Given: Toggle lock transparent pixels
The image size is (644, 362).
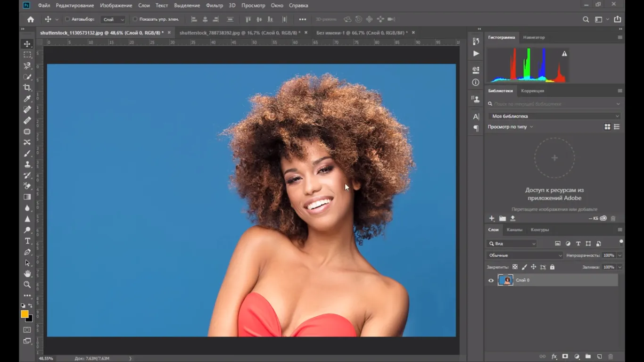Looking at the screenshot, I should tap(515, 267).
